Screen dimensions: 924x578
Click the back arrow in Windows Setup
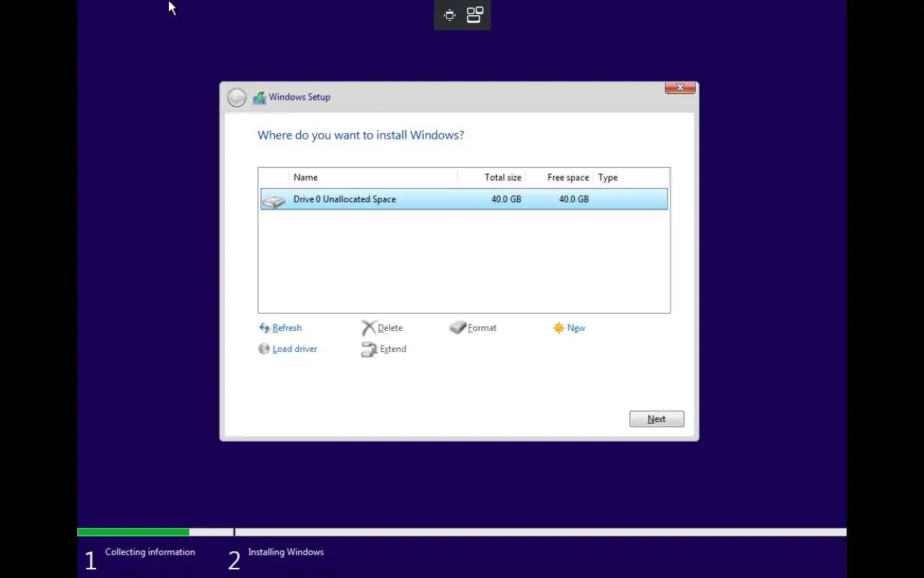pos(237,98)
